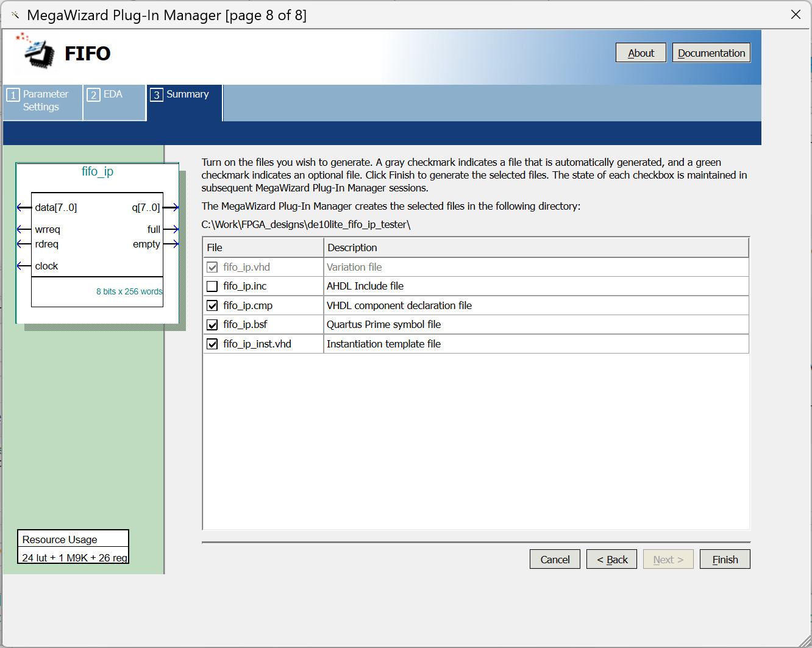Uncheck the fifo_ip.cmp file checkbox
The width and height of the screenshot is (812, 648).
[x=212, y=305]
